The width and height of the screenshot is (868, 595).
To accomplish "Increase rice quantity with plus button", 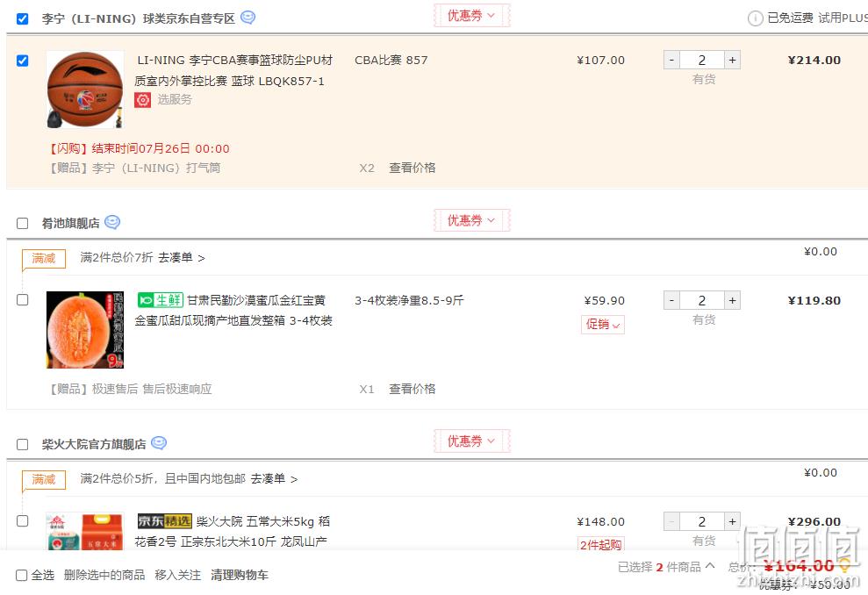I will pyautogui.click(x=732, y=520).
